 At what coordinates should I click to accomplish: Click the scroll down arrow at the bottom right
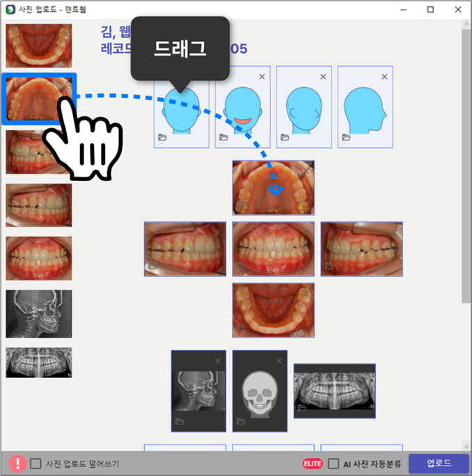466,445
